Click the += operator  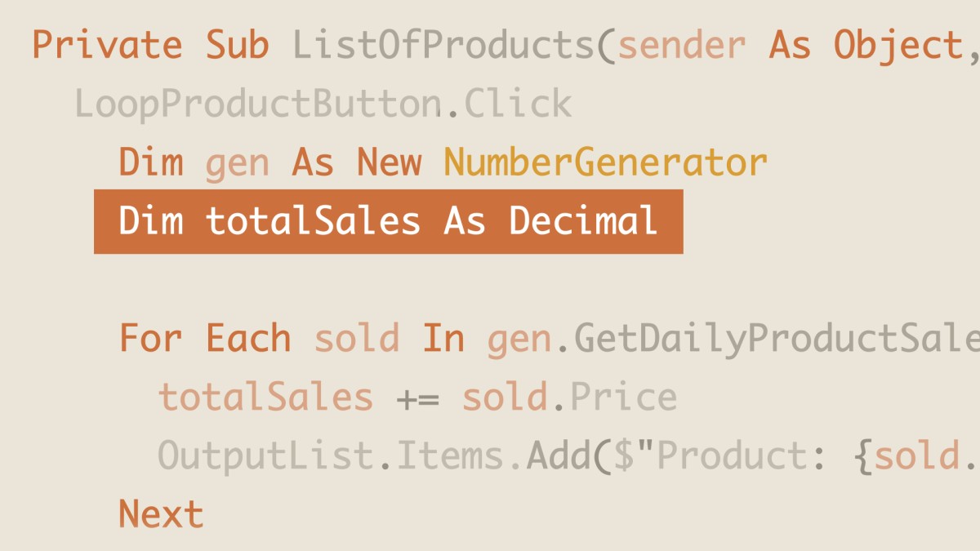click(417, 398)
